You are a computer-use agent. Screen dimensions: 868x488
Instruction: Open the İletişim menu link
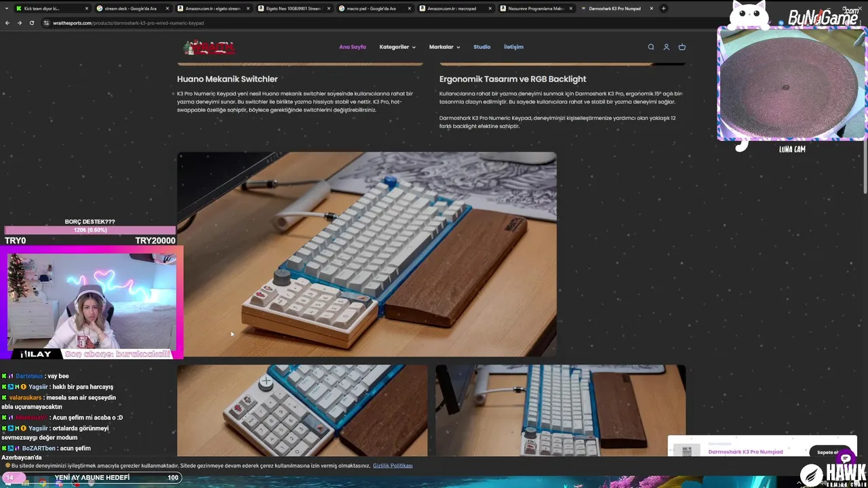click(513, 47)
